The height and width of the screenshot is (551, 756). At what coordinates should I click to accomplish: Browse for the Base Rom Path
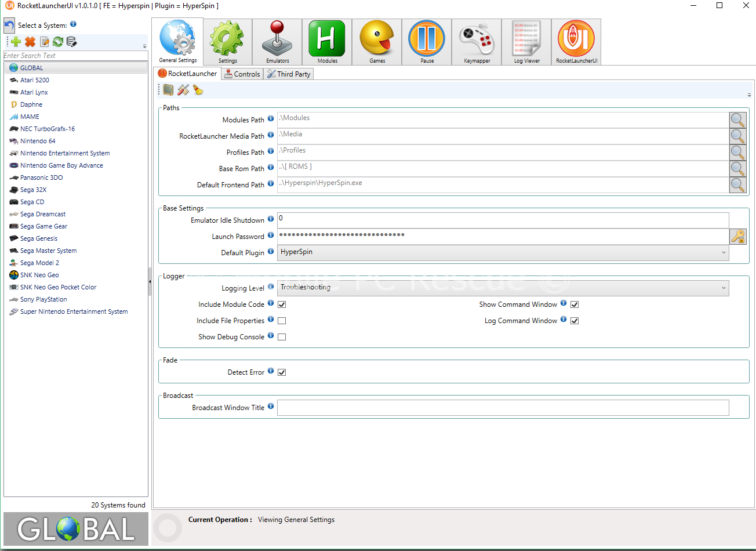[x=737, y=169]
